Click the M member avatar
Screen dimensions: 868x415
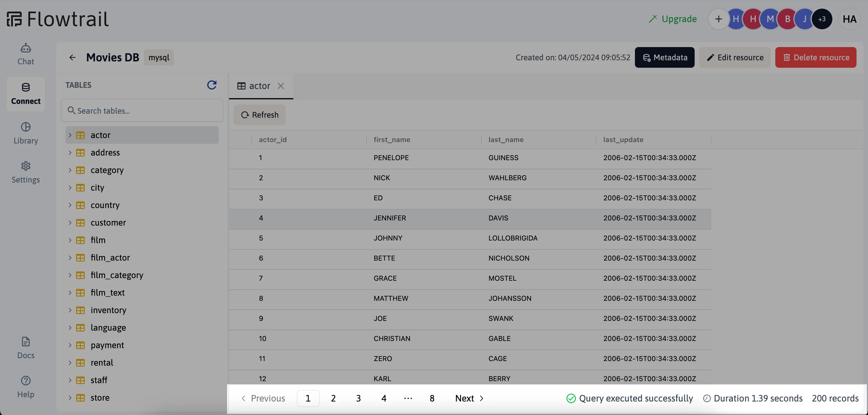[770, 19]
